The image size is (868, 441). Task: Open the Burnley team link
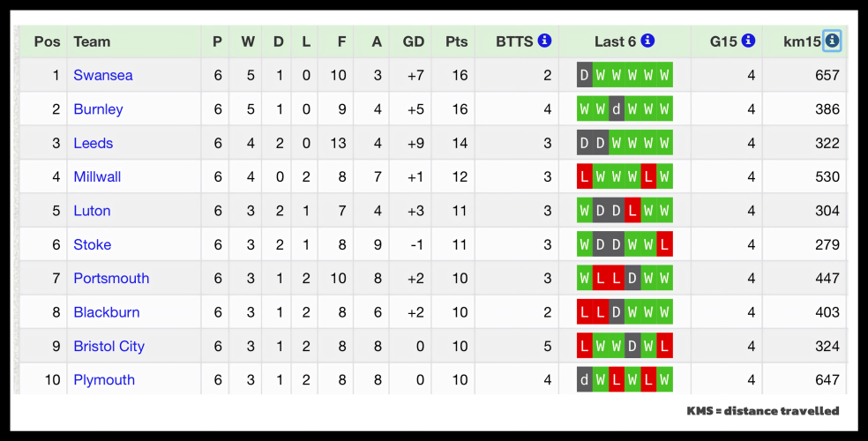(98, 109)
